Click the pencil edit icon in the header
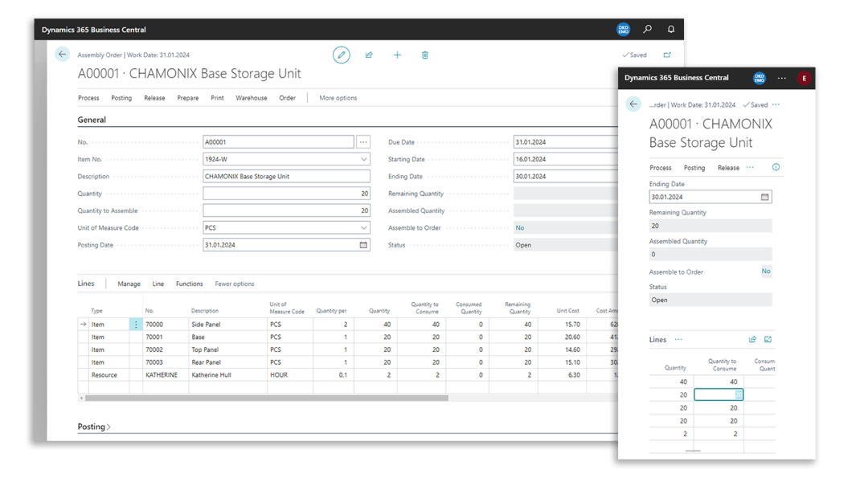Viewport: 868px width, 478px height. pyautogui.click(x=342, y=55)
